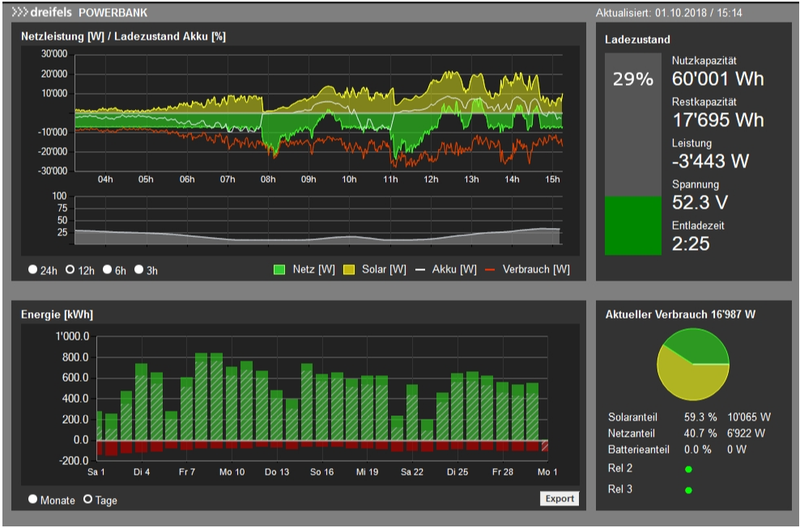The width and height of the screenshot is (800, 528).
Task: Click the tall energy bar at Mo 10
Action: point(231,403)
